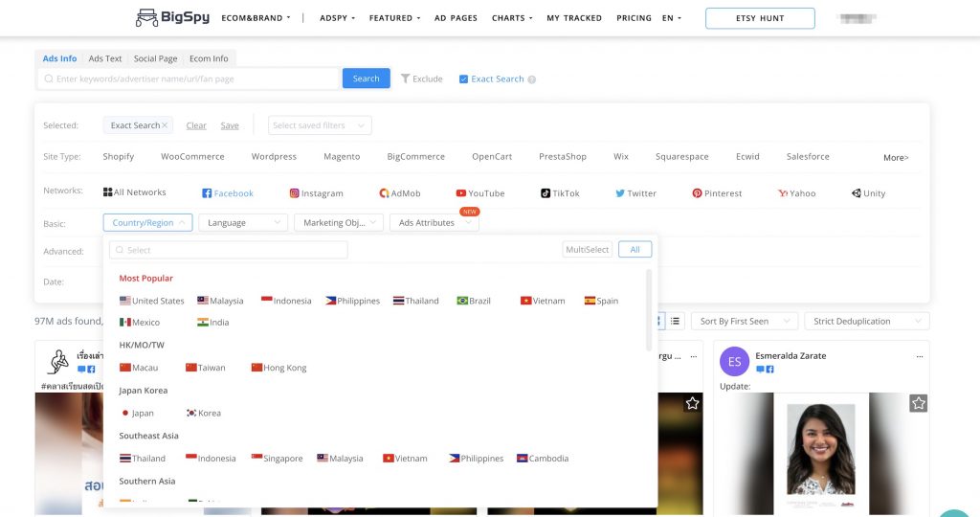Screen dimensions: 980x517
Task: Open the CHARTS menu
Action: [512, 18]
